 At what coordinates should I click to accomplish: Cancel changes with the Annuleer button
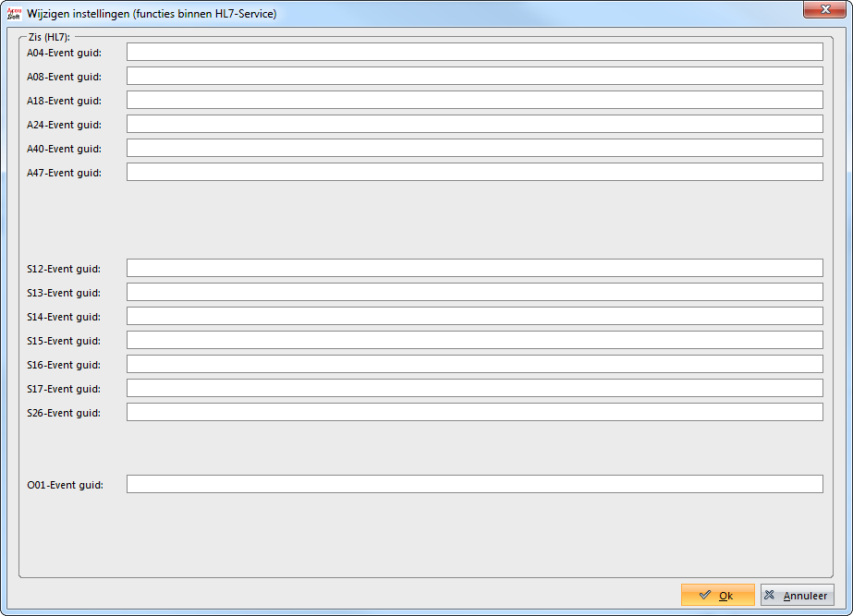(797, 595)
